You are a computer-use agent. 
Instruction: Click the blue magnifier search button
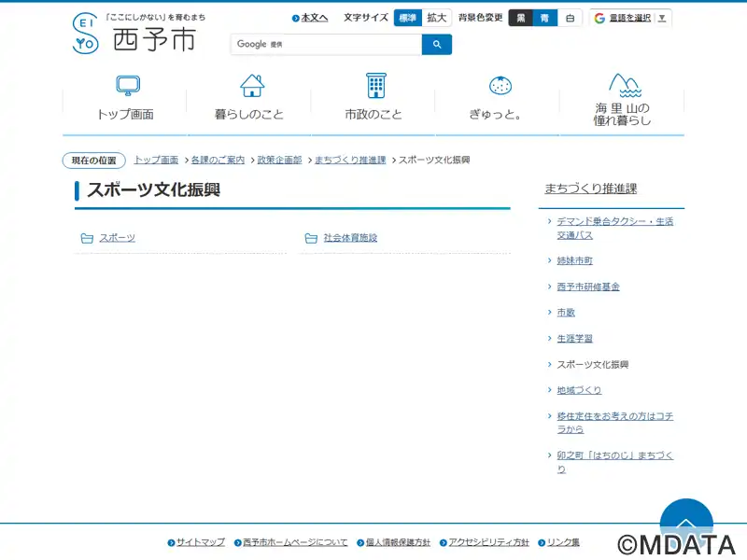click(x=436, y=45)
